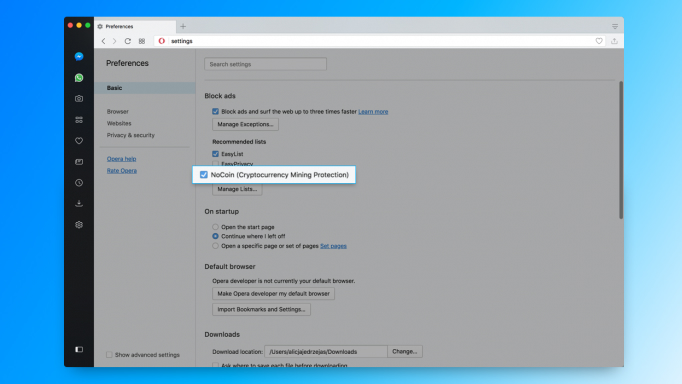Image resolution: width=682 pixels, height=384 pixels.
Task: Go back to the previous page
Action: click(103, 41)
